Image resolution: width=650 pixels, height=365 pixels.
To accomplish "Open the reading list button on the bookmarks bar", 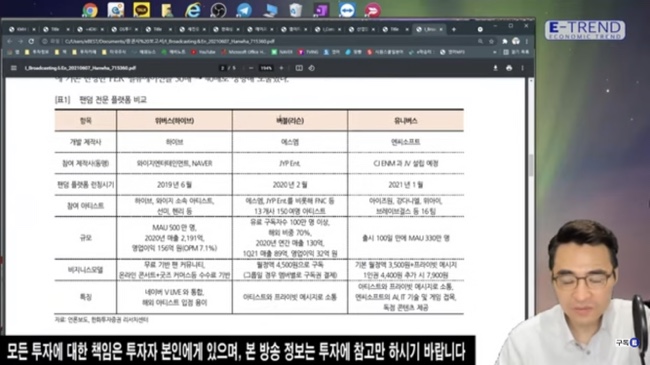I will click(x=517, y=52).
